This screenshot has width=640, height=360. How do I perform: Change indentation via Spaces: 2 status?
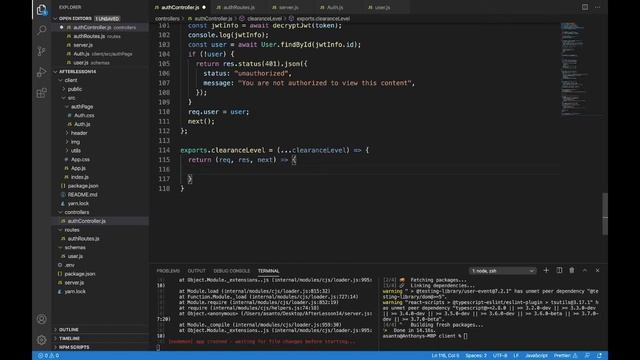(x=476, y=356)
